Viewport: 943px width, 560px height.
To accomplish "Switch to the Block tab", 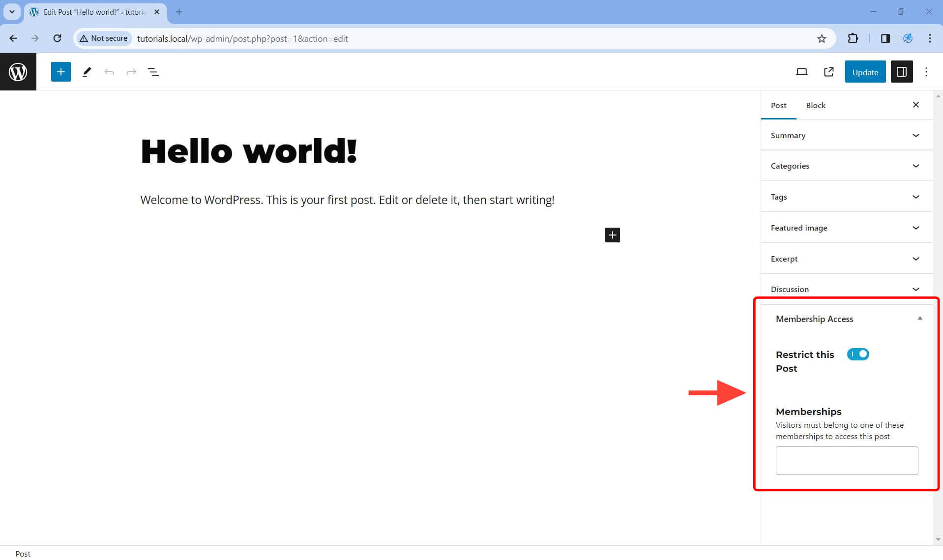I will pos(815,105).
